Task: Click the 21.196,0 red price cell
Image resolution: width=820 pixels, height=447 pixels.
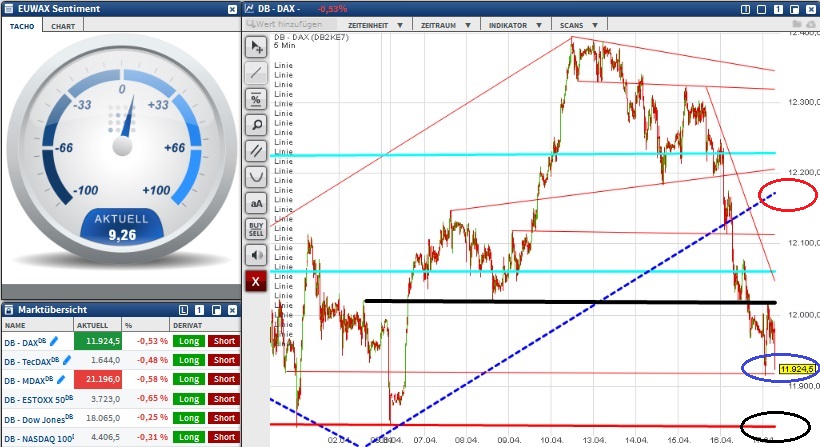Action: (98, 380)
